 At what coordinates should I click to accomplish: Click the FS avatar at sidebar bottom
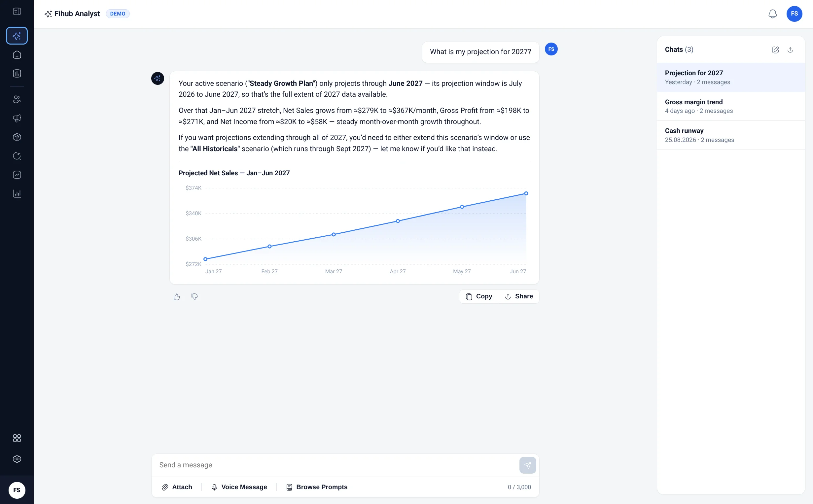tap(17, 490)
